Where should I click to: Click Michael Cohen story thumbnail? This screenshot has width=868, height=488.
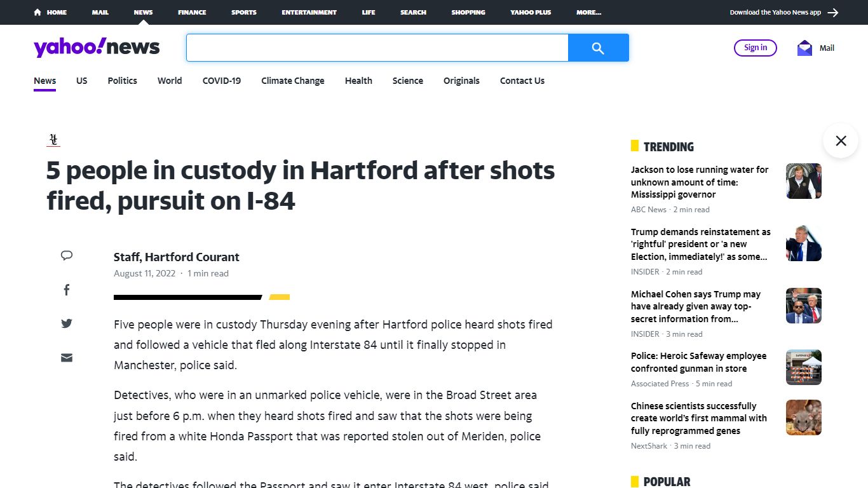click(804, 306)
